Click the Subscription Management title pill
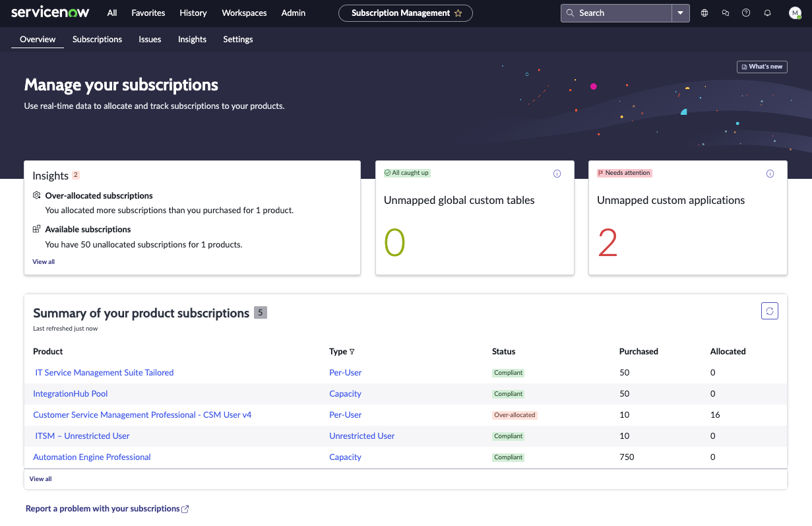This screenshot has height=526, width=812. [406, 13]
